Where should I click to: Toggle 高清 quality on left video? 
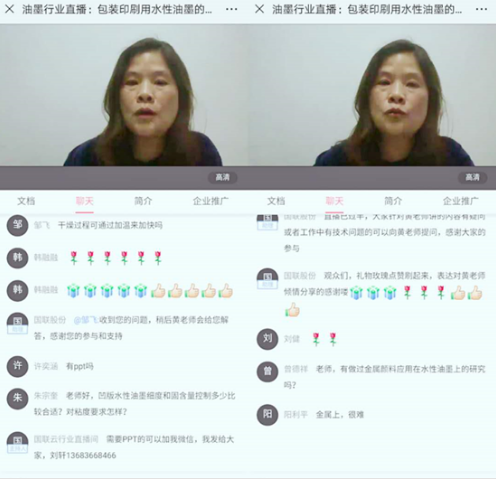tap(223, 177)
